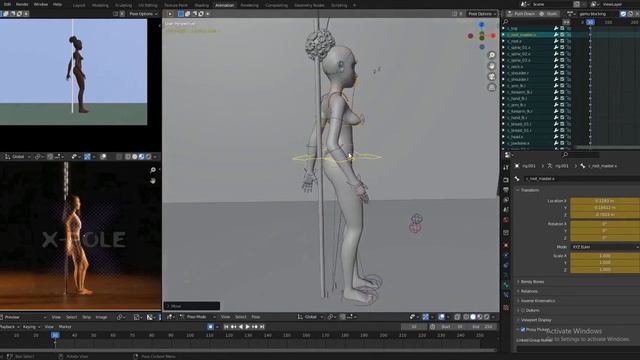Open the Keying menu in timeline

(31, 327)
